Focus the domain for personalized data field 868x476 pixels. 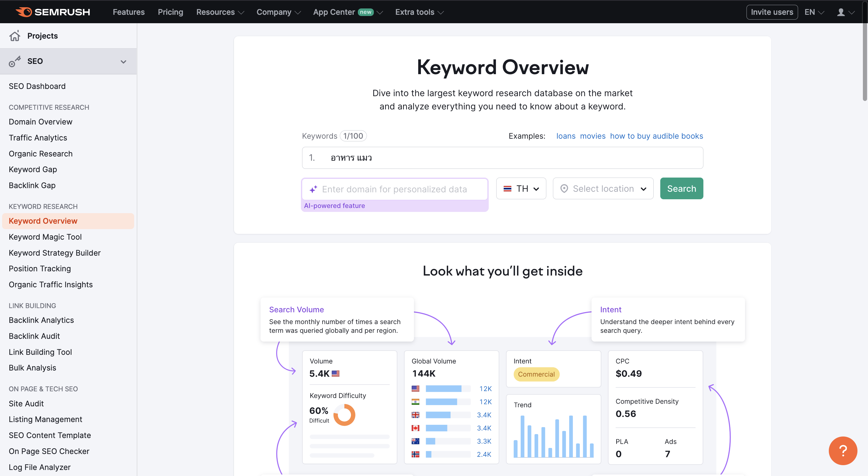[x=395, y=189]
